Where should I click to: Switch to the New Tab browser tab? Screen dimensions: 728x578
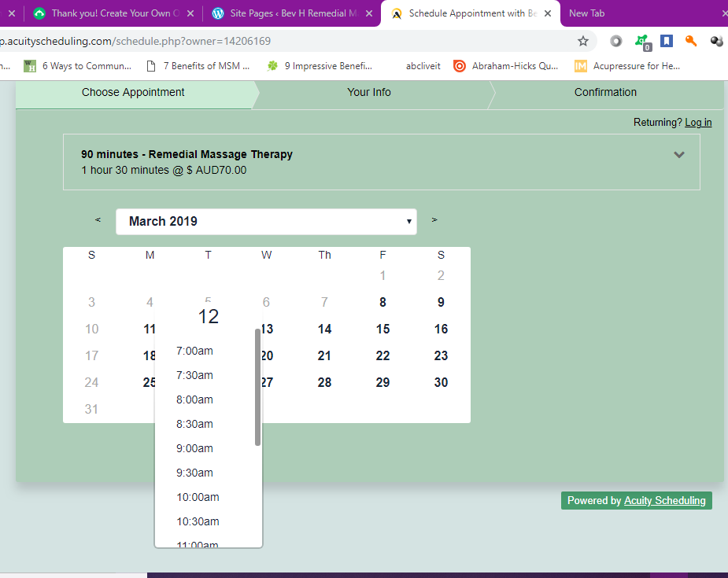coord(586,13)
